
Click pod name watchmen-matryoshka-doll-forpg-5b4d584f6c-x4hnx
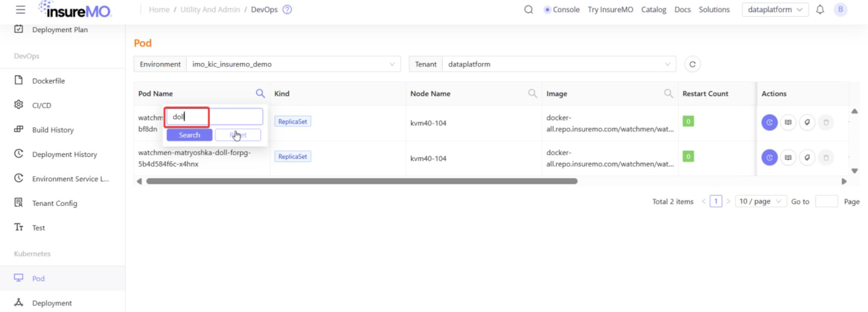(x=194, y=158)
